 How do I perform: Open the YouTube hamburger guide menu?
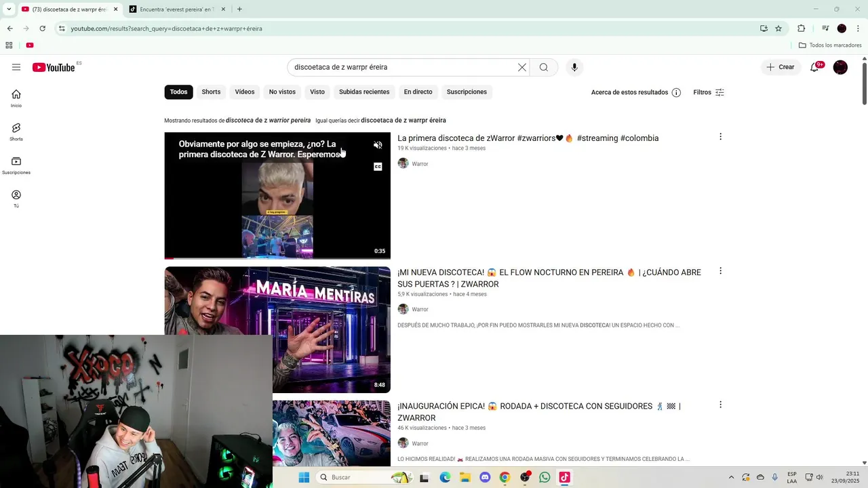(x=16, y=67)
